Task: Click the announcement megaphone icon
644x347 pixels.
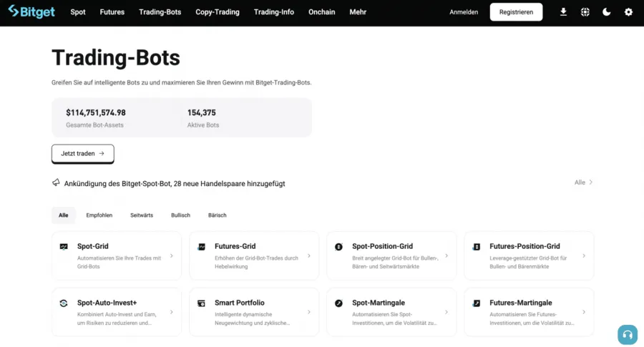Action: pyautogui.click(x=56, y=182)
